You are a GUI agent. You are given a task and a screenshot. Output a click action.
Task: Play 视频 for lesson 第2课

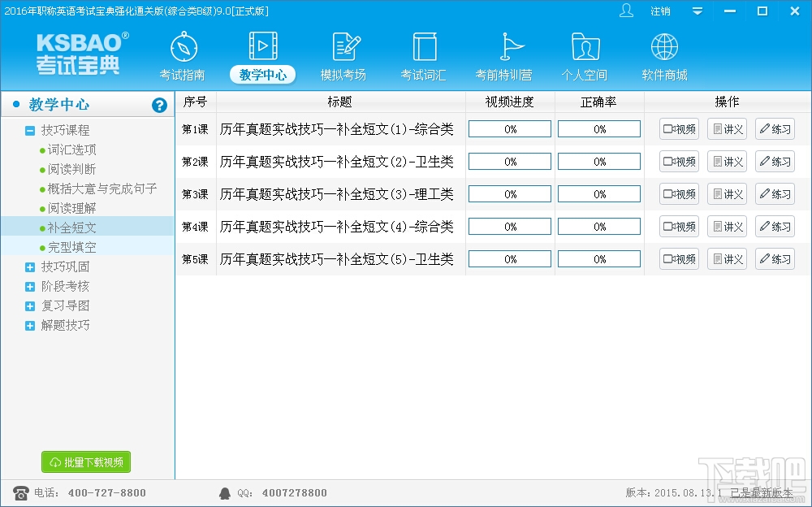[679, 162]
